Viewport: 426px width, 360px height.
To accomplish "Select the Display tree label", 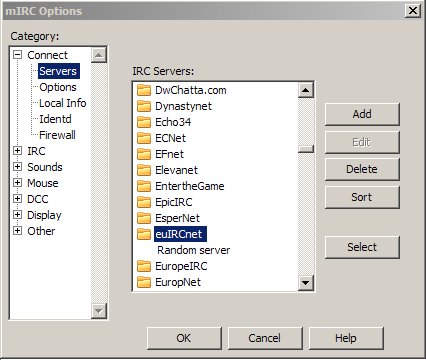I will point(44,215).
